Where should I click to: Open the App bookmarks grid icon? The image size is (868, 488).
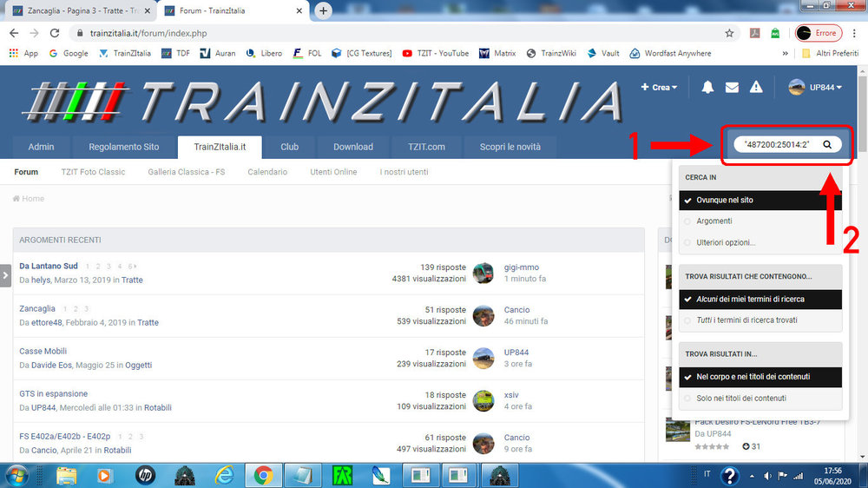[x=14, y=53]
